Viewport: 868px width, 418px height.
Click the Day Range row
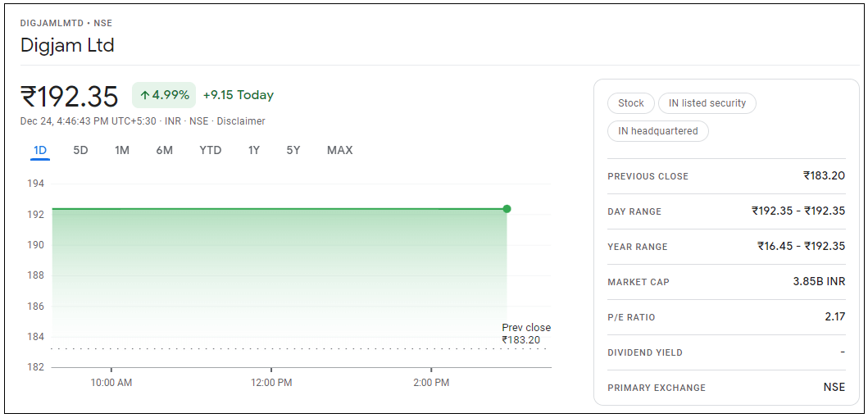tap(725, 211)
